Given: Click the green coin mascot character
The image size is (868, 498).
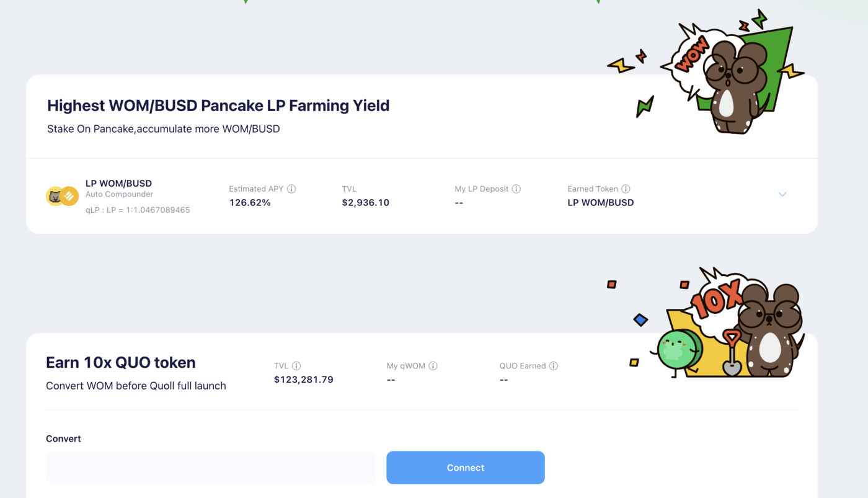Looking at the screenshot, I should coord(676,351).
